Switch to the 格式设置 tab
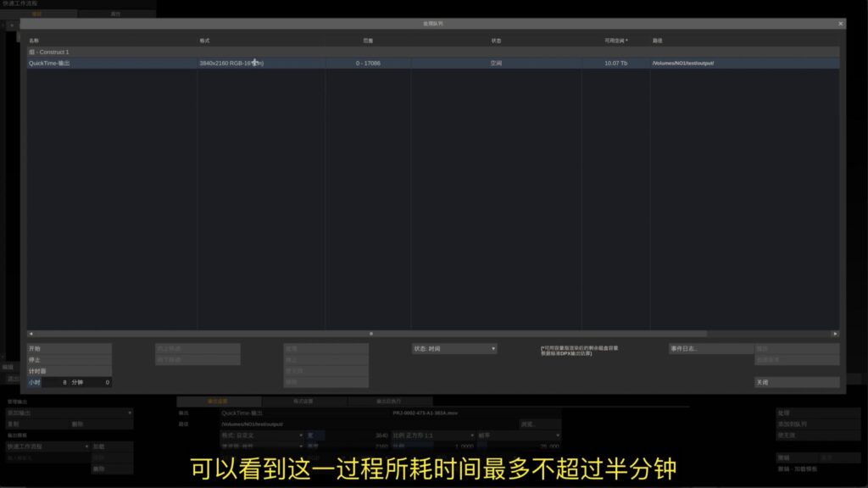Image resolution: width=868 pixels, height=488 pixels. (305, 402)
